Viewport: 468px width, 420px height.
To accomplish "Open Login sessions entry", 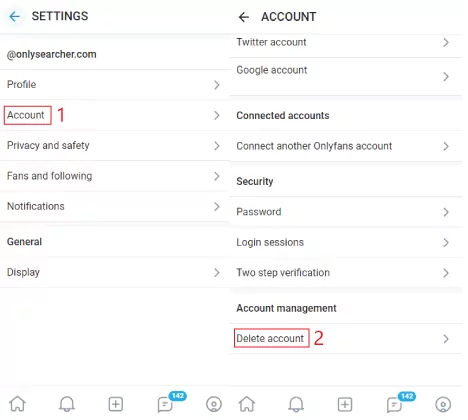I will (x=346, y=242).
